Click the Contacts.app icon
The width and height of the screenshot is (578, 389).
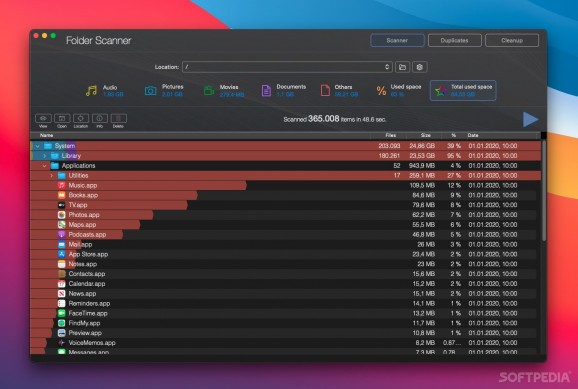pos(62,274)
